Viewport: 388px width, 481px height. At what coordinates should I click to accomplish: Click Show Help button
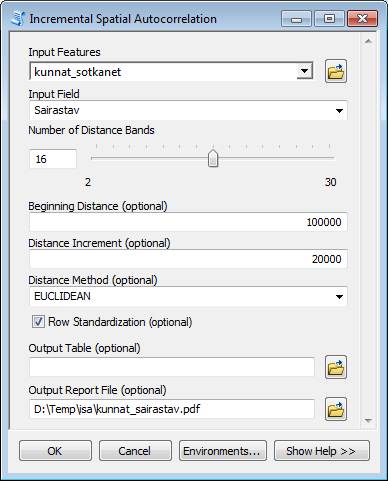[322, 451]
